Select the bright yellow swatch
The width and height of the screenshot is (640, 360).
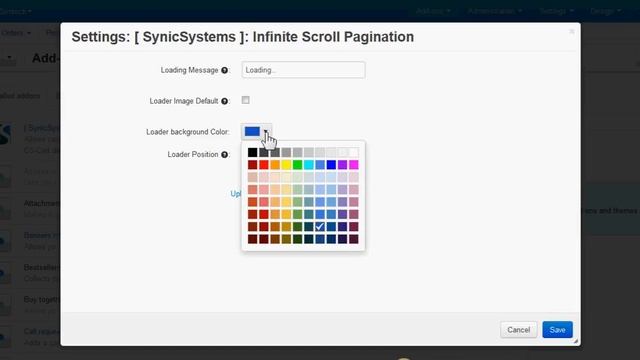click(x=286, y=164)
